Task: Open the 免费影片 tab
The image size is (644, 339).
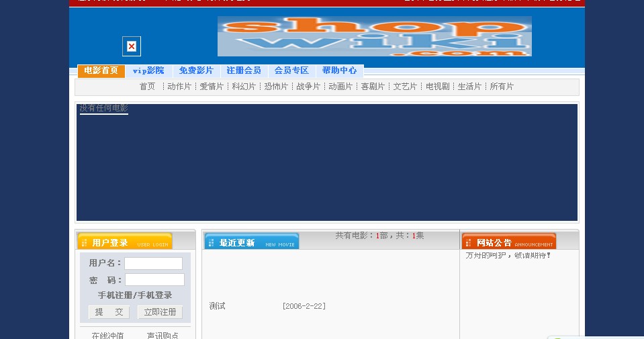Action: (x=196, y=70)
